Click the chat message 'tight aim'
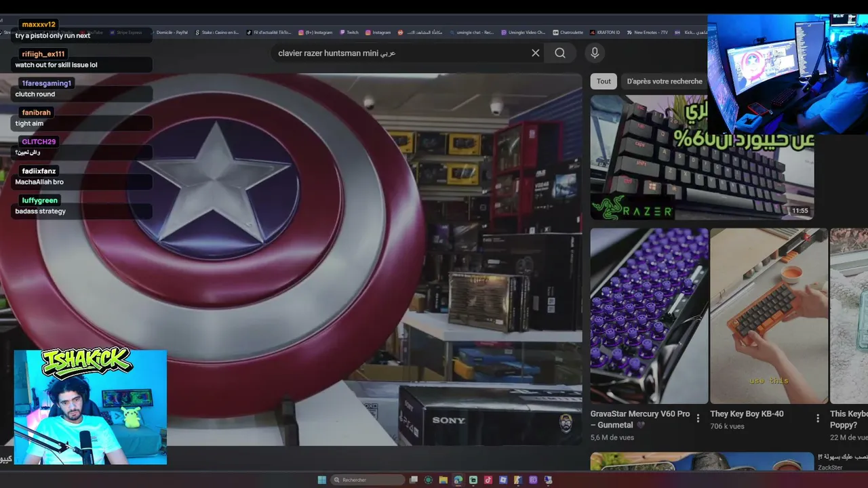868x488 pixels. point(28,123)
